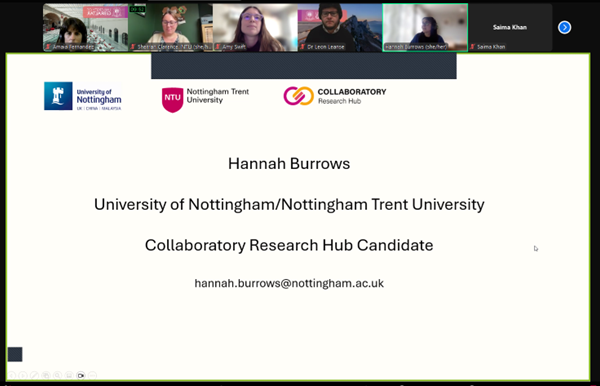This screenshot has width=600, height=386.
Task: Activate zoom into slide magnifier
Action: point(57,376)
